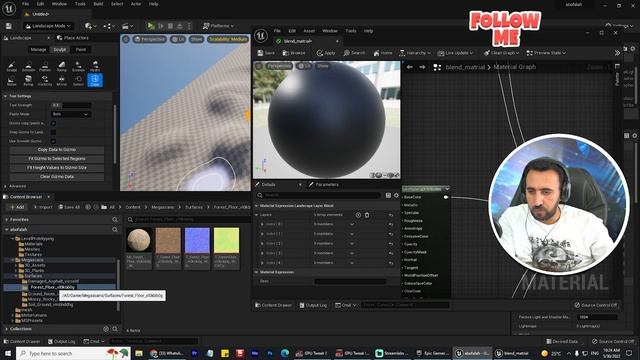Viewport: 640px width, 360px height.
Task: Select the Flatten landscape tool
Action: [x=45, y=66]
